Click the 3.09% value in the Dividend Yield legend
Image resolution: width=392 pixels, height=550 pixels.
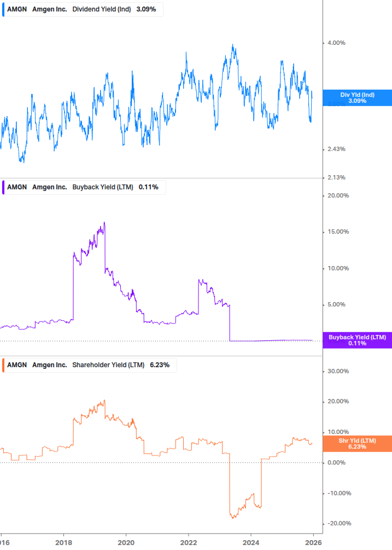tap(146, 9)
